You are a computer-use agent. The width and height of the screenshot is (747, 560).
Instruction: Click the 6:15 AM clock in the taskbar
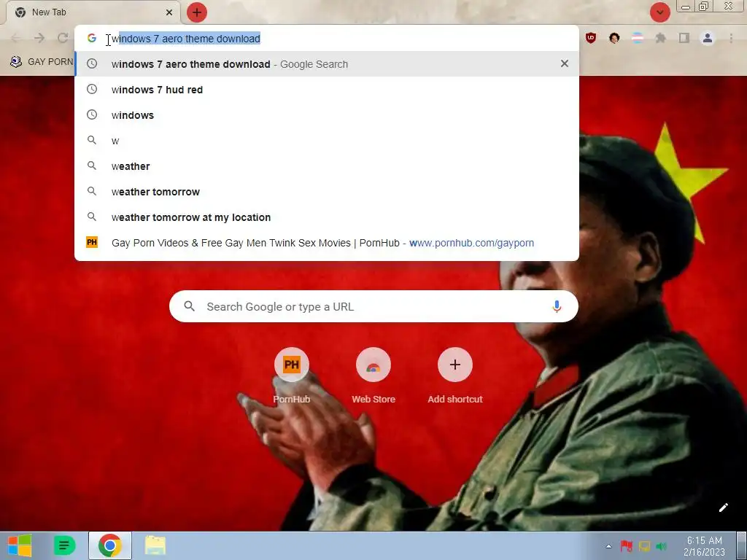point(704,546)
